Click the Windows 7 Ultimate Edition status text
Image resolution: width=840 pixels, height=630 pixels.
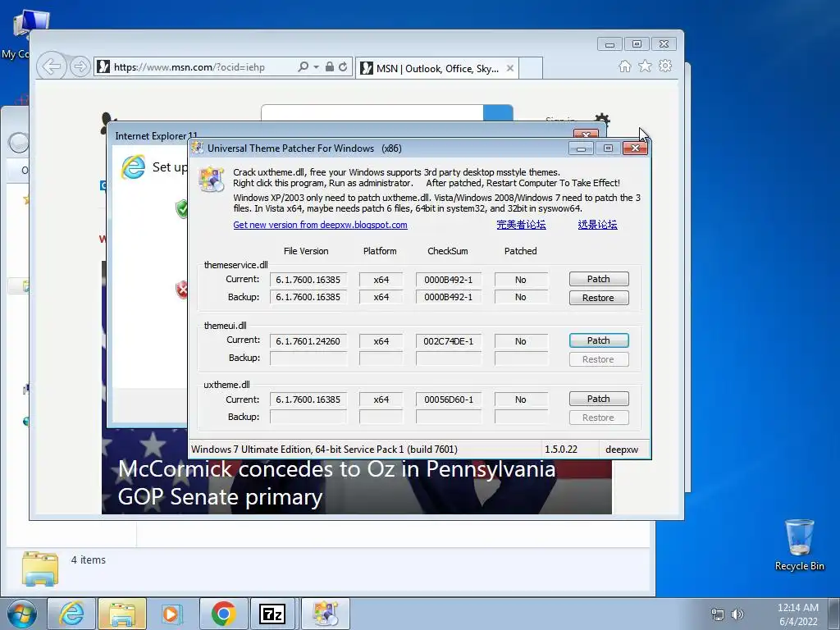tap(324, 450)
